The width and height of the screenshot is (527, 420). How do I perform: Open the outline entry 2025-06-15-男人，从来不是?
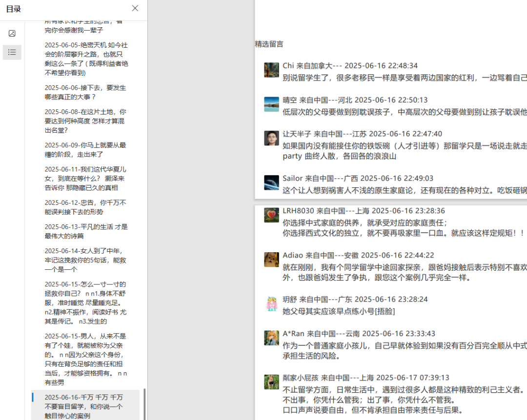click(x=86, y=359)
